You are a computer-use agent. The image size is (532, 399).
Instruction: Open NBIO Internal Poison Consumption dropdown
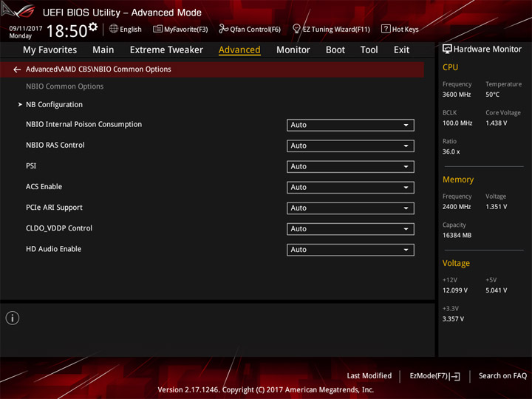point(350,125)
